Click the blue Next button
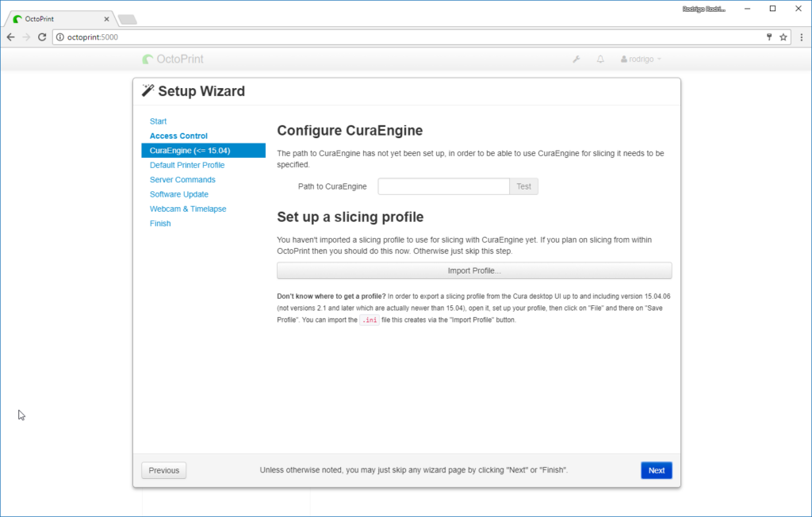 click(x=657, y=470)
